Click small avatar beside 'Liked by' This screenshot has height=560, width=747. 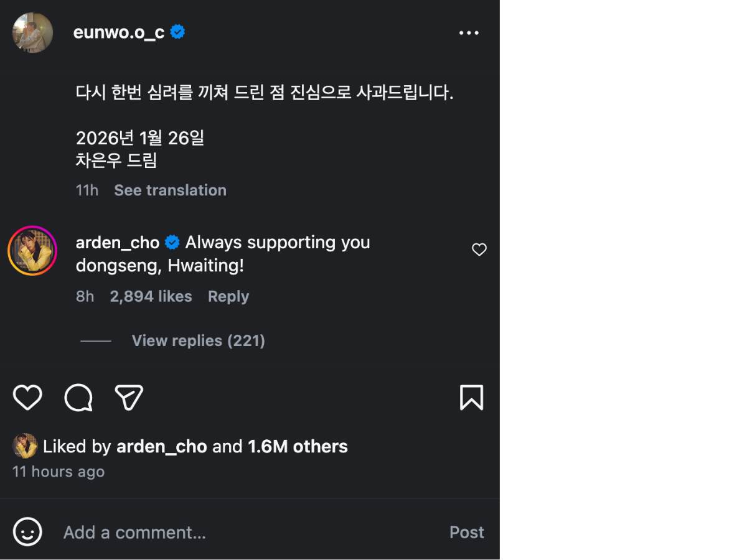[x=25, y=446]
